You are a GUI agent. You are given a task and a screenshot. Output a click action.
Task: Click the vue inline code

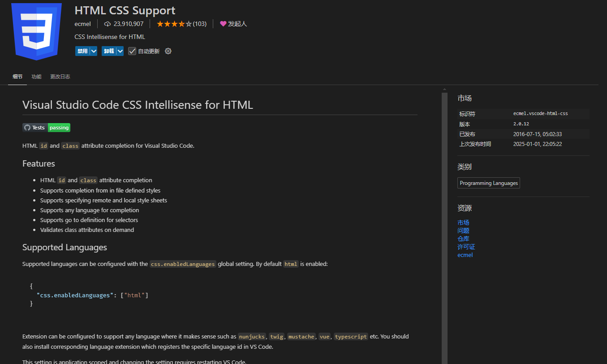tap(324, 337)
